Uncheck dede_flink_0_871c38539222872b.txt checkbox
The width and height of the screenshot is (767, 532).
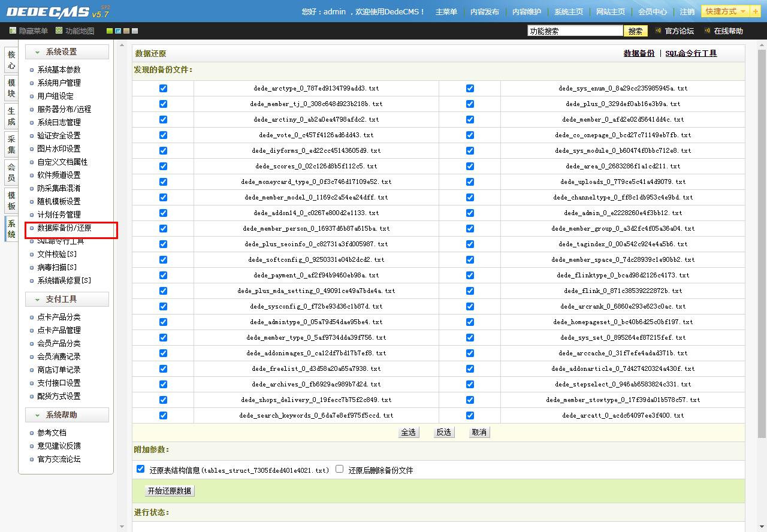point(470,291)
